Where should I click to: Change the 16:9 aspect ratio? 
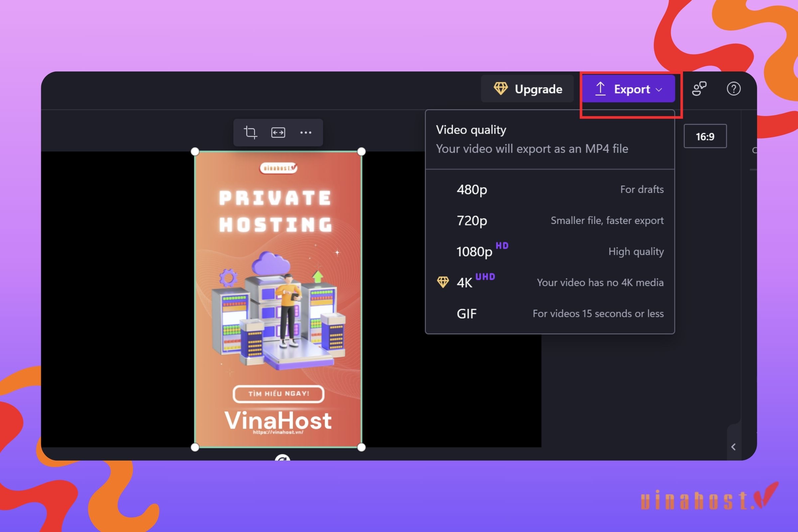(x=705, y=136)
